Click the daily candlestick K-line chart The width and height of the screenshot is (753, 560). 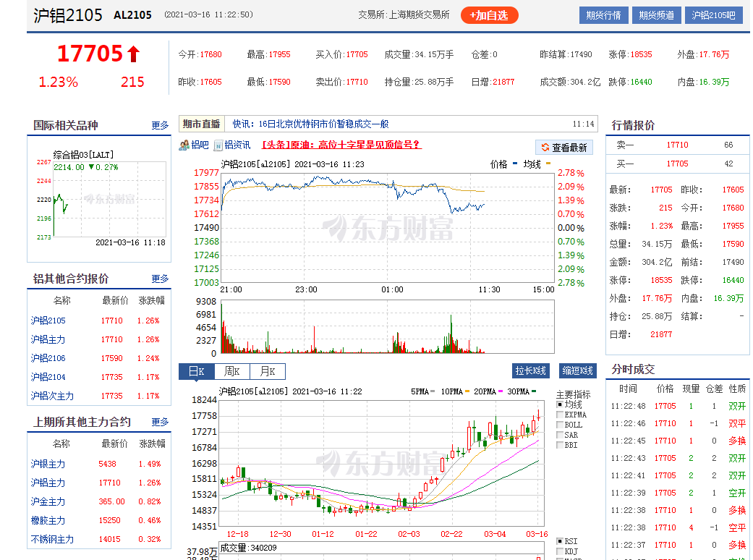coord(382,463)
